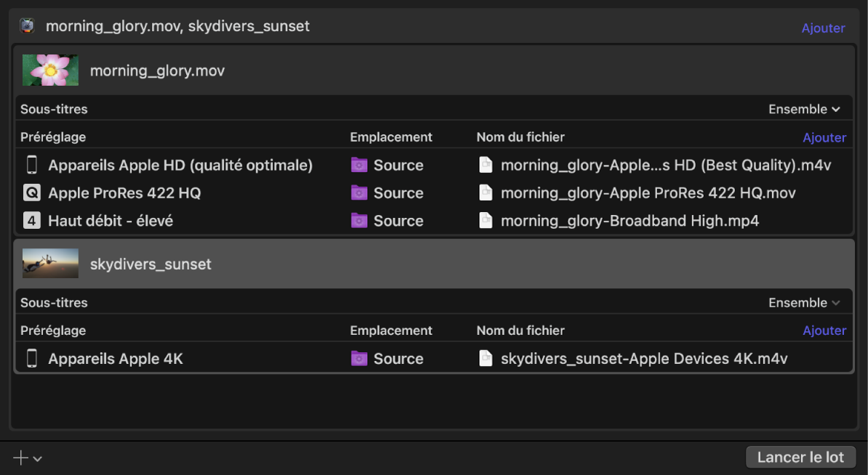
Task: Select the skydivers_sunset thumbnail
Action: pos(50,264)
